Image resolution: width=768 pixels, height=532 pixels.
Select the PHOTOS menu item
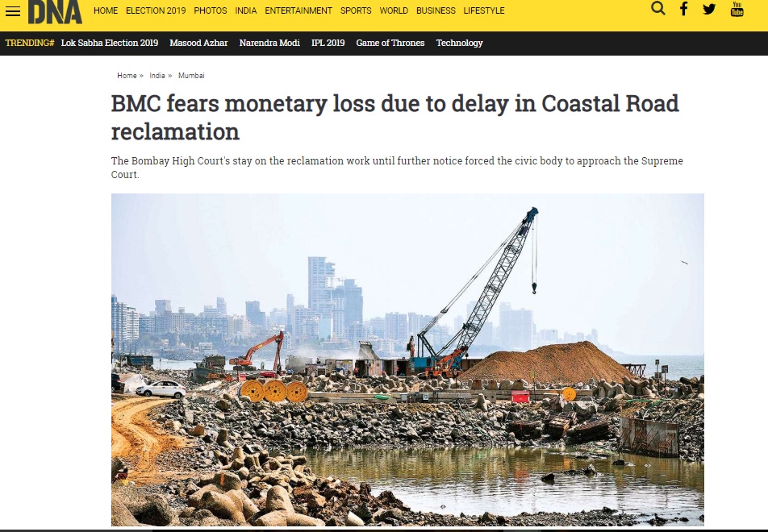[210, 10]
